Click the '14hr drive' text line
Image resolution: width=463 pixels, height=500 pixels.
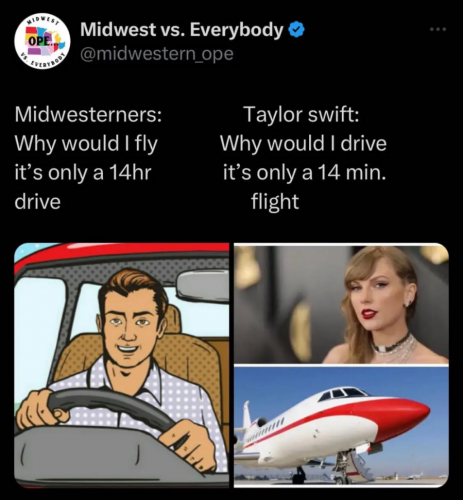click(83, 187)
